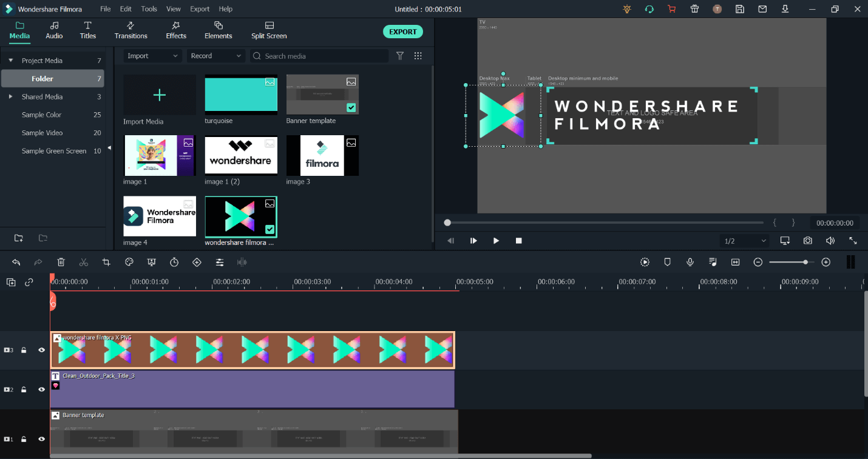The height and width of the screenshot is (459, 868).
Task: Click the Import Media tile
Action: point(160,95)
